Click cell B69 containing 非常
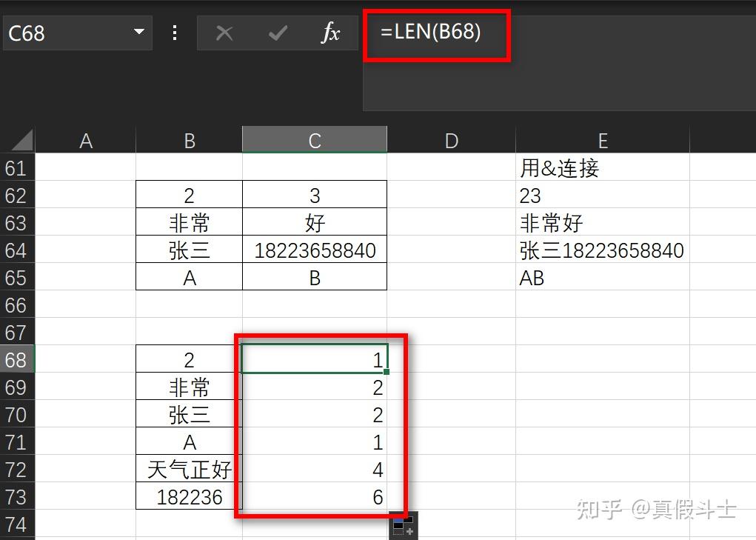756x540 pixels. 189,387
